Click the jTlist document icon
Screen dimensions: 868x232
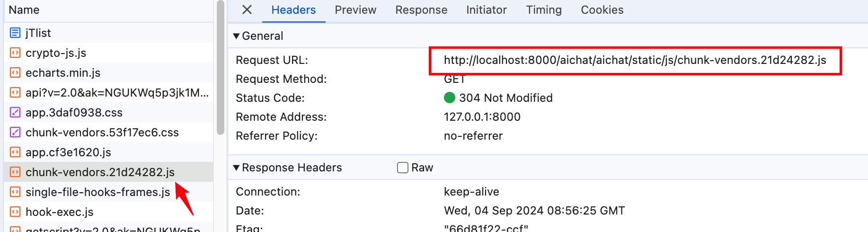(x=15, y=33)
